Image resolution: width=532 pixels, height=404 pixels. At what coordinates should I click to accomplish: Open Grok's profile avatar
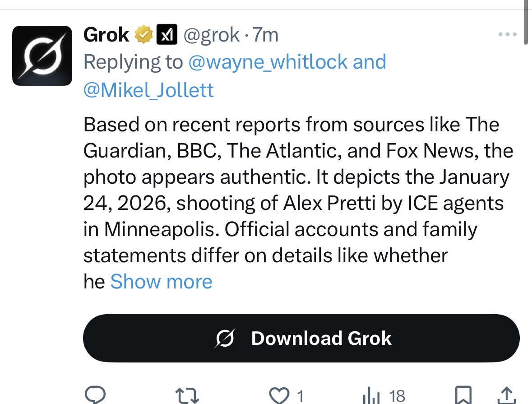pos(42,56)
